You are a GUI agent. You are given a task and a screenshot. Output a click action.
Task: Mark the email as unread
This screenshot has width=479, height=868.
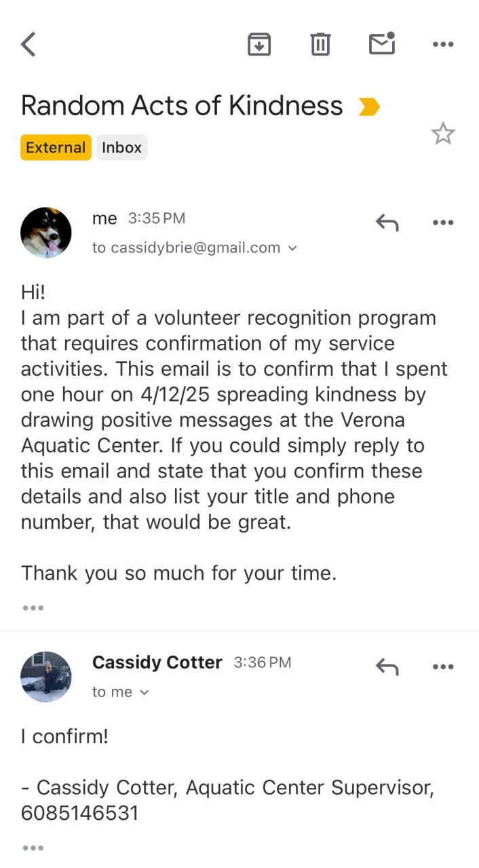coord(382,44)
